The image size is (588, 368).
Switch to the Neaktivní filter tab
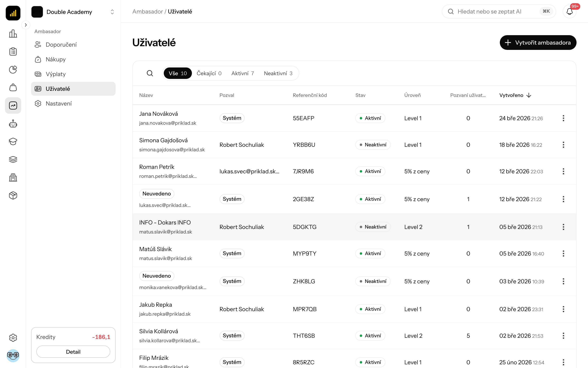278,73
